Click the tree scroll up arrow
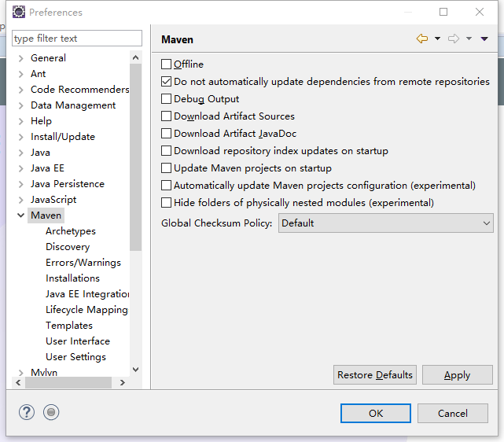Viewport: 504px width, 442px height. click(136, 57)
